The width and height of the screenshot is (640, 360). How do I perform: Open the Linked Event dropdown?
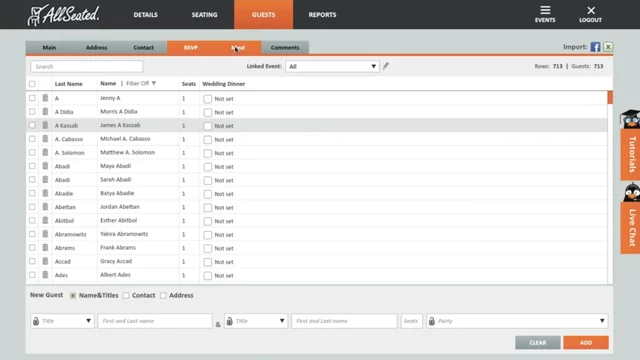332,66
